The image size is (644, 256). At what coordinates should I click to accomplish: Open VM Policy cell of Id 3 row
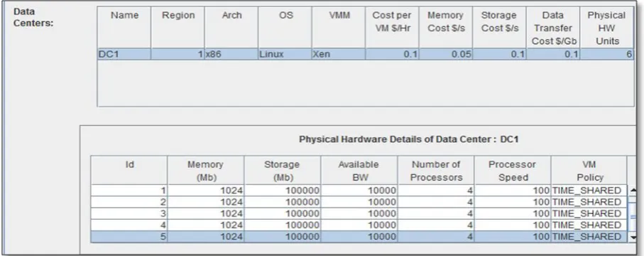coord(589,213)
